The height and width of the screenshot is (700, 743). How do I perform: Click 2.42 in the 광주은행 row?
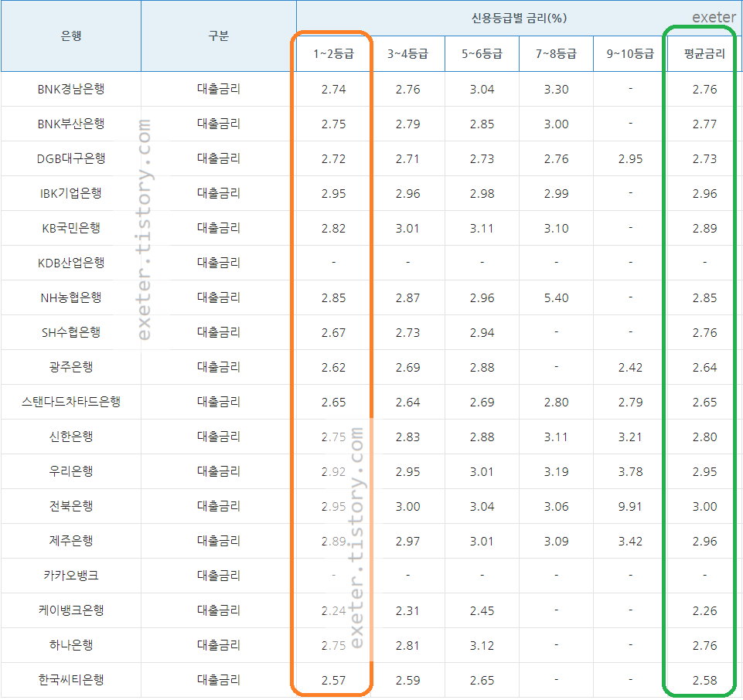click(x=630, y=368)
